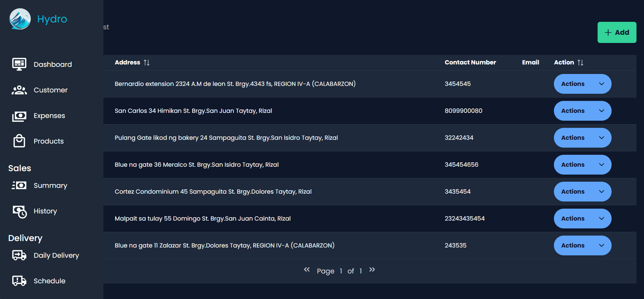The width and height of the screenshot is (644, 299).
Task: Click the Summary cash icon
Action: point(19,185)
